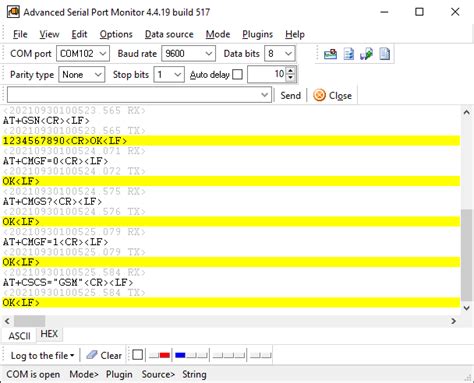Open the Parity type dropdown showing None
Viewport: 474px width, 383px height.
[x=82, y=75]
